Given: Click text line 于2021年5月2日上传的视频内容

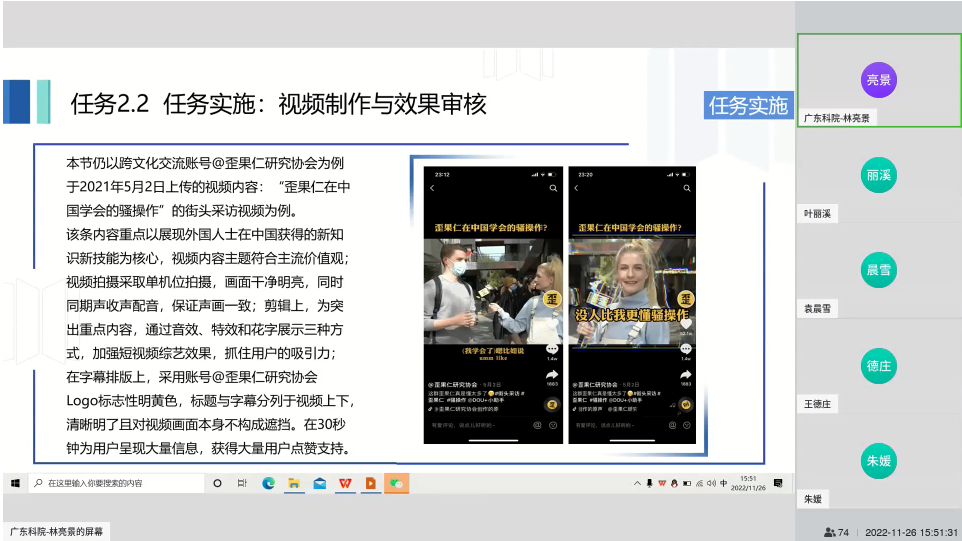Looking at the screenshot, I should (209, 187).
